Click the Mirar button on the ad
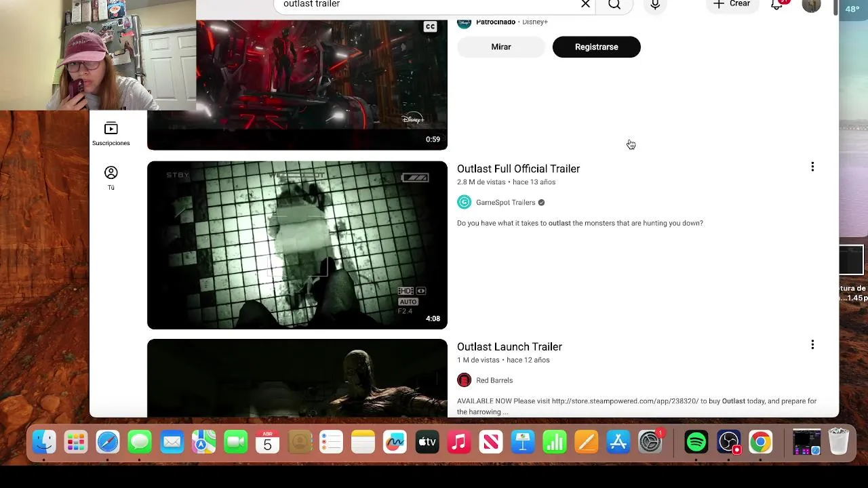This screenshot has height=488, width=868. (501, 47)
